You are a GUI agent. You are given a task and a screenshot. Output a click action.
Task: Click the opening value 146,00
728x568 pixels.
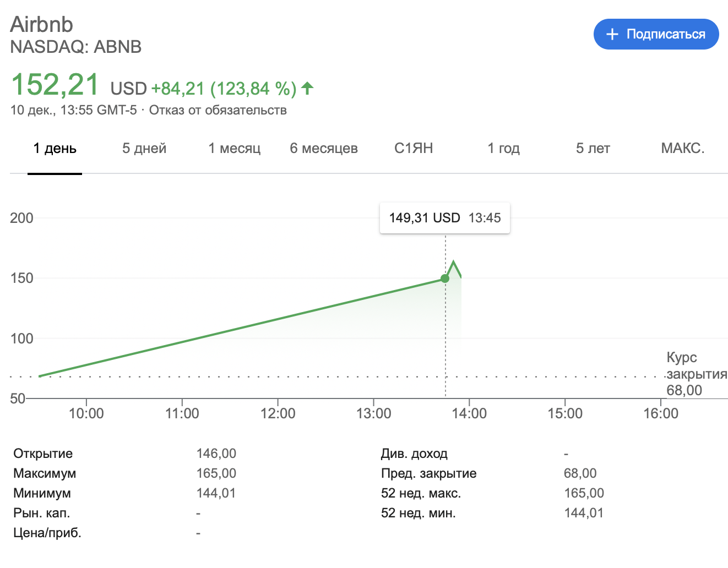pos(216,454)
